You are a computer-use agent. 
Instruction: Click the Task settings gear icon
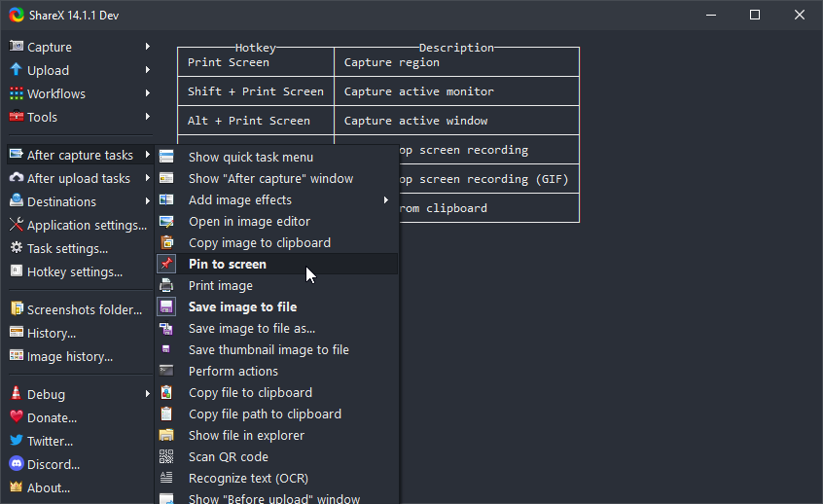(17, 248)
